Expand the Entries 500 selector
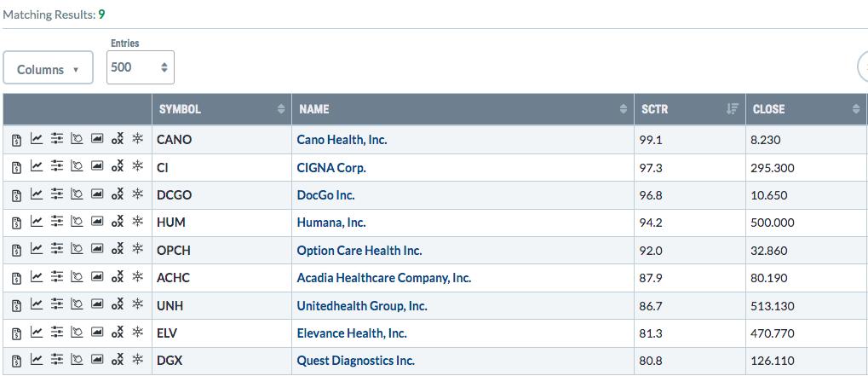 pos(140,67)
